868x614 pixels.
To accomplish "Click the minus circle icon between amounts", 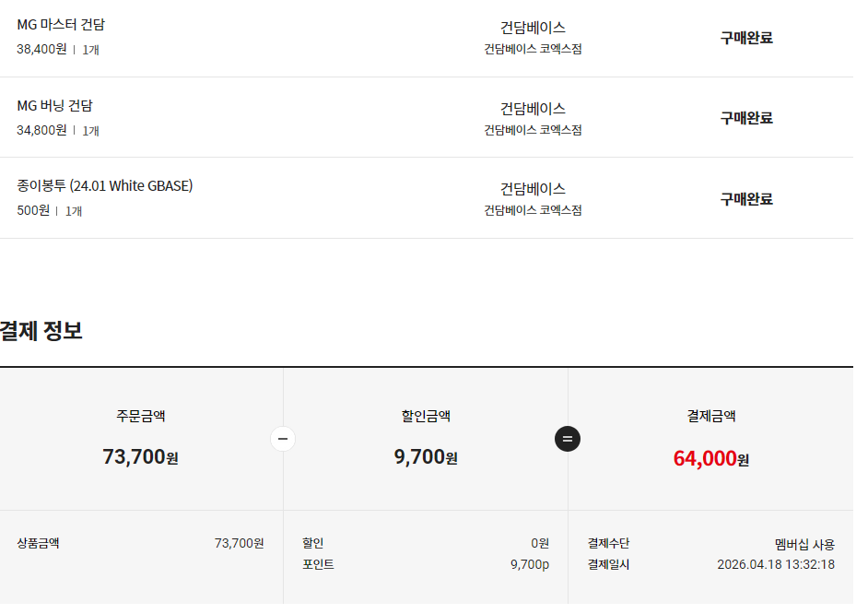I will click(283, 439).
